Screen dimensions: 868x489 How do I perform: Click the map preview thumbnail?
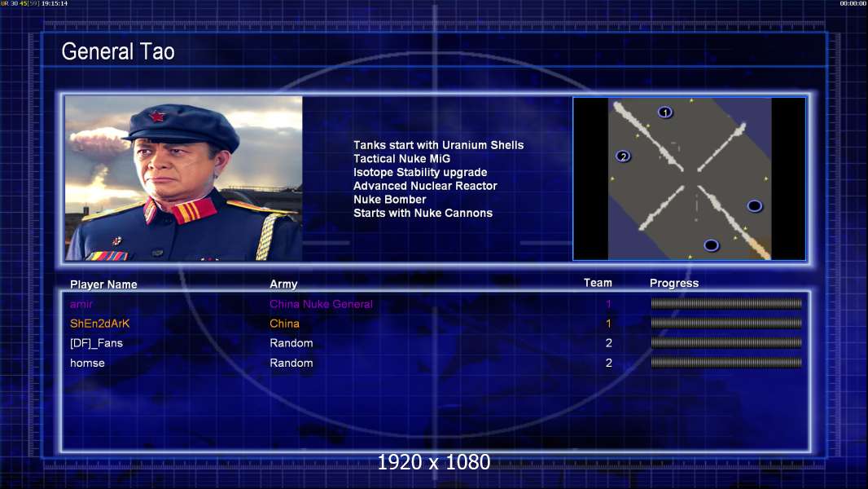[689, 178]
